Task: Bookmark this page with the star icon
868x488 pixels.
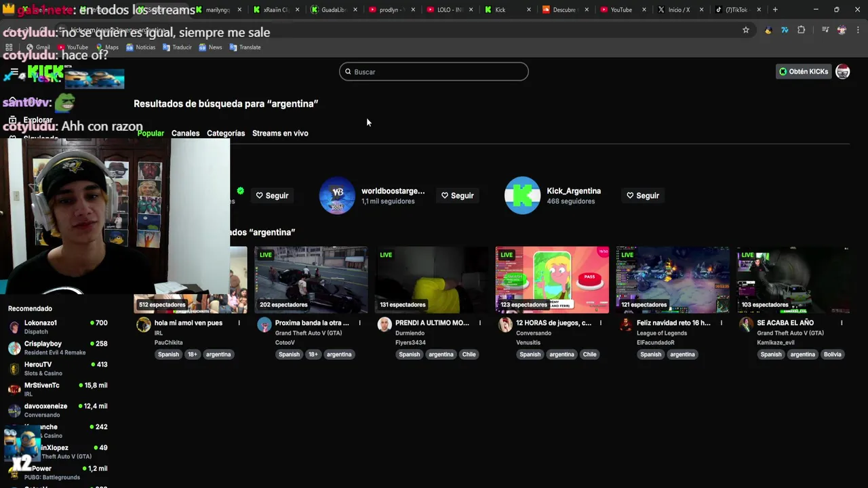Action: (x=746, y=30)
